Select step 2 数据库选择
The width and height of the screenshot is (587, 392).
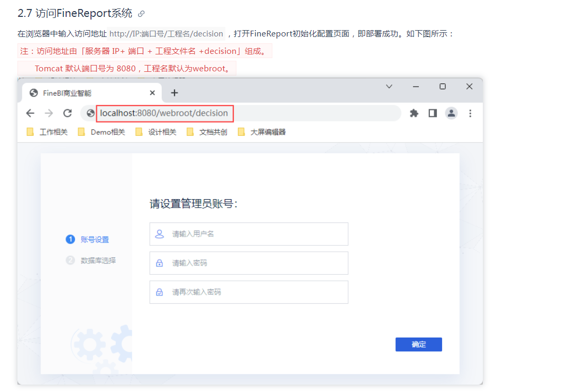tap(90, 260)
